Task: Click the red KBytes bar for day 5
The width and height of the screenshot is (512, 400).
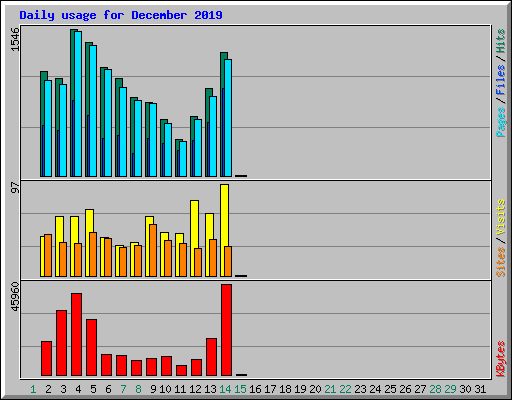Action: 91,348
